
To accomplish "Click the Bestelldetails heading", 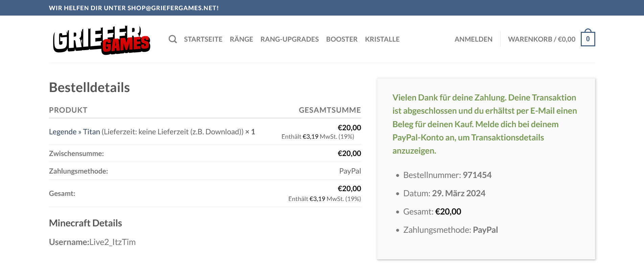I will (x=89, y=87).
